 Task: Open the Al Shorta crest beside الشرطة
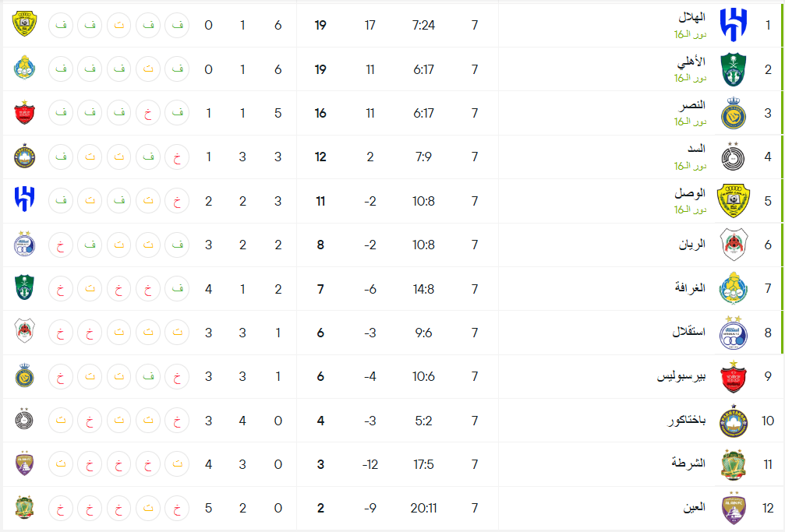tap(734, 464)
